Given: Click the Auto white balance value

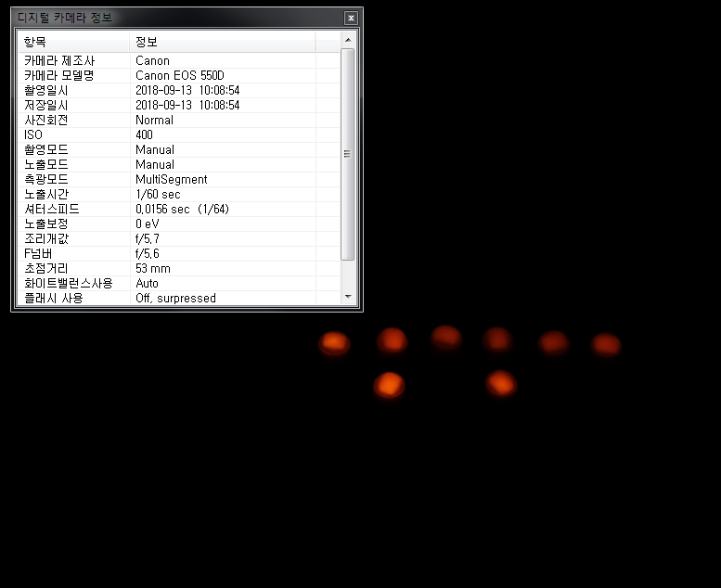Looking at the screenshot, I should tap(147, 283).
